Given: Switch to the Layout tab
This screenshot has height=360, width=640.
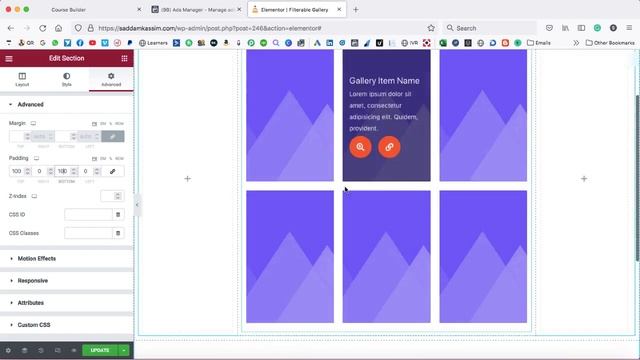Looking at the screenshot, I should (22, 79).
